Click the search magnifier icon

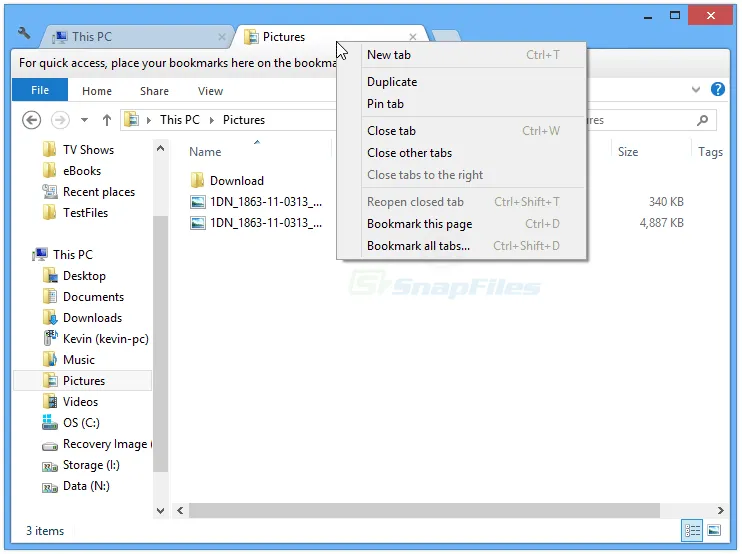[x=703, y=120]
